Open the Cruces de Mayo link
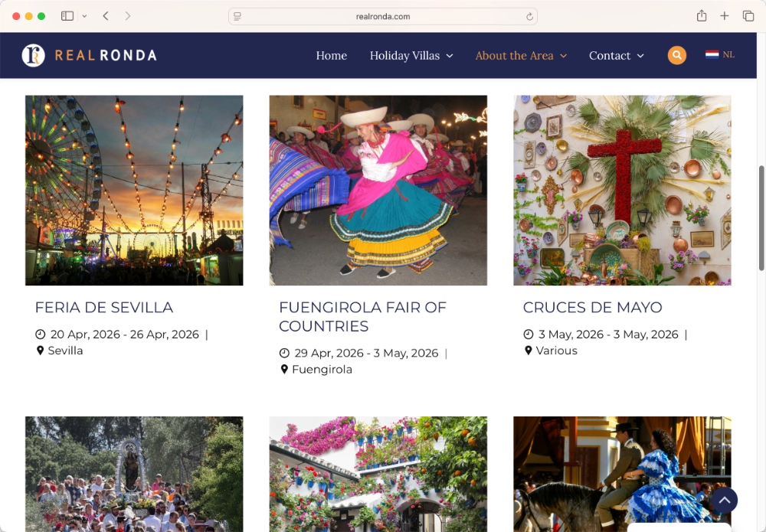The height and width of the screenshot is (532, 766). (x=592, y=307)
